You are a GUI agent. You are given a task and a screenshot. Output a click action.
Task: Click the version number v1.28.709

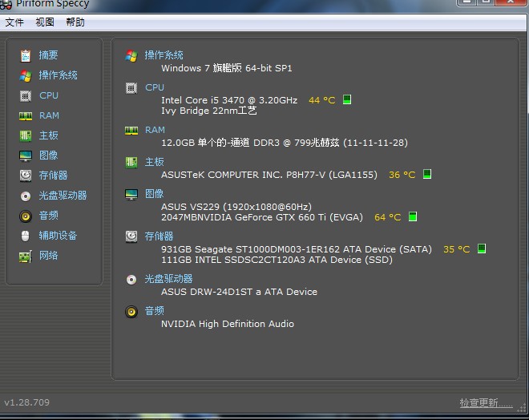click(26, 402)
